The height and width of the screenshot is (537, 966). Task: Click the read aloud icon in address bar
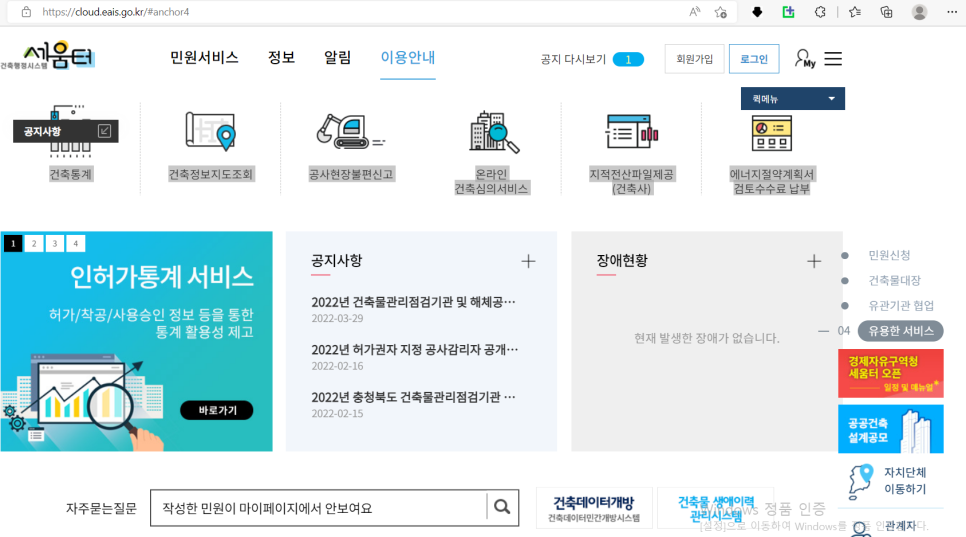tap(694, 12)
